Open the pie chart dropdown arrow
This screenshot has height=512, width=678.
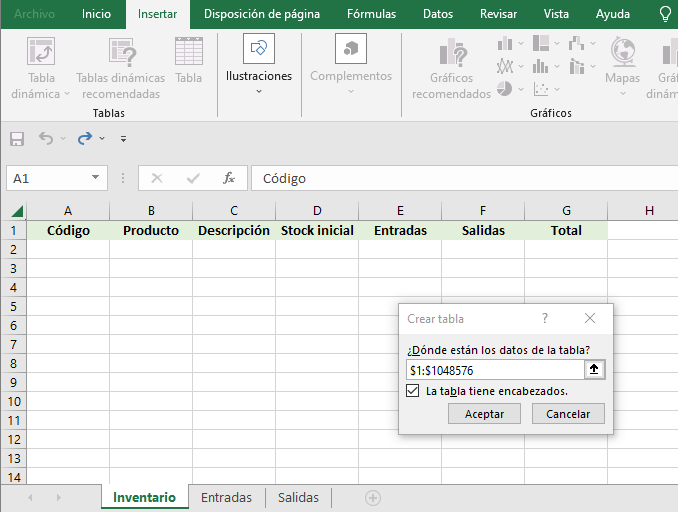tap(521, 89)
